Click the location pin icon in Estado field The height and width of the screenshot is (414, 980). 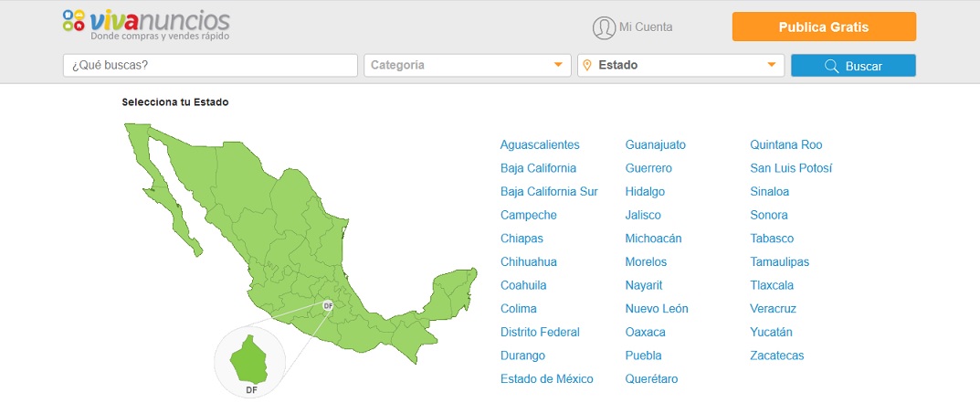click(x=587, y=65)
